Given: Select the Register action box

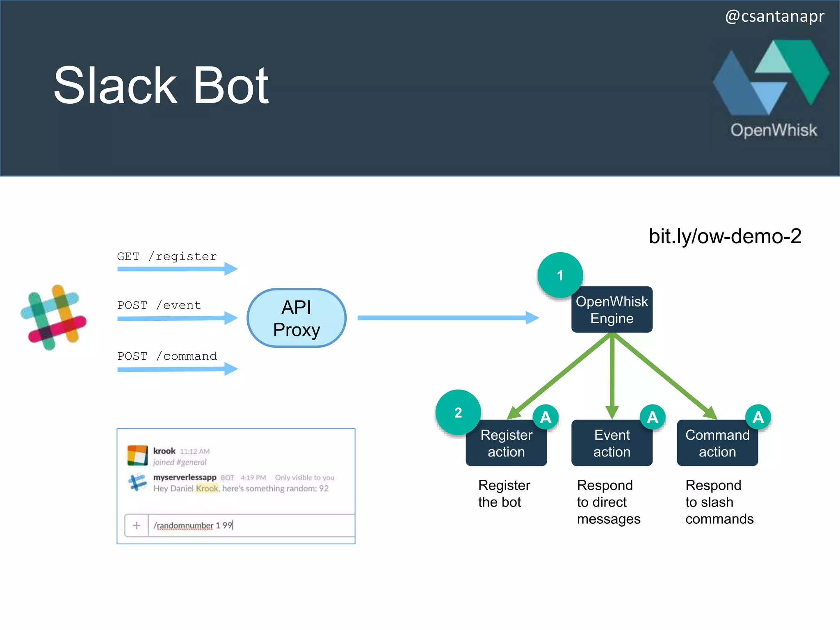Looking at the screenshot, I should click(506, 443).
